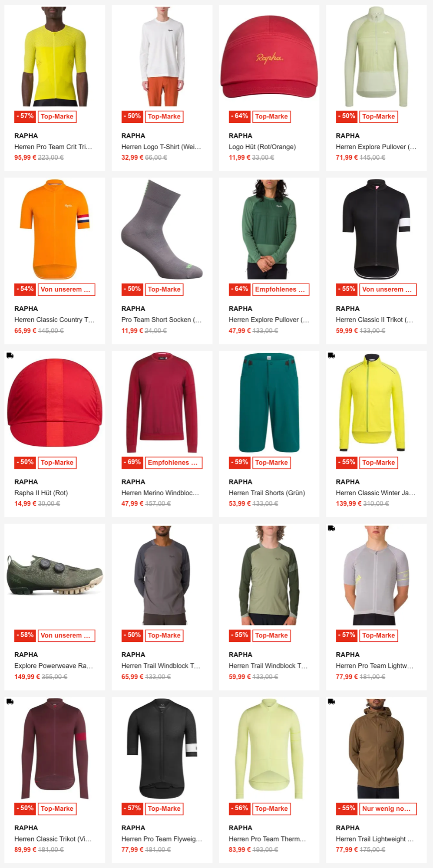The height and width of the screenshot is (868, 433).
Task: Click truck icon on Trail Lightweight jacket card
Action: (331, 701)
